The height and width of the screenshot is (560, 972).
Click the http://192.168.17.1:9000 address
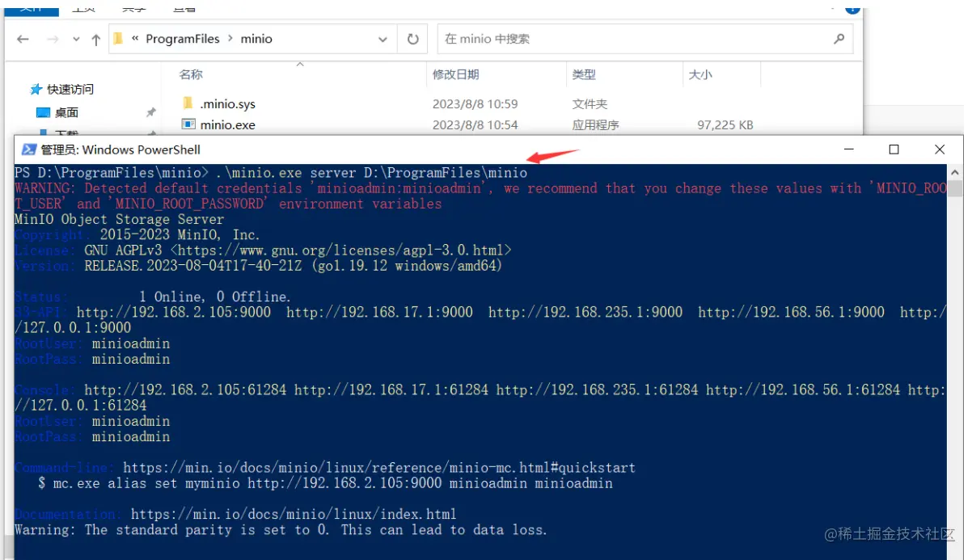(379, 313)
